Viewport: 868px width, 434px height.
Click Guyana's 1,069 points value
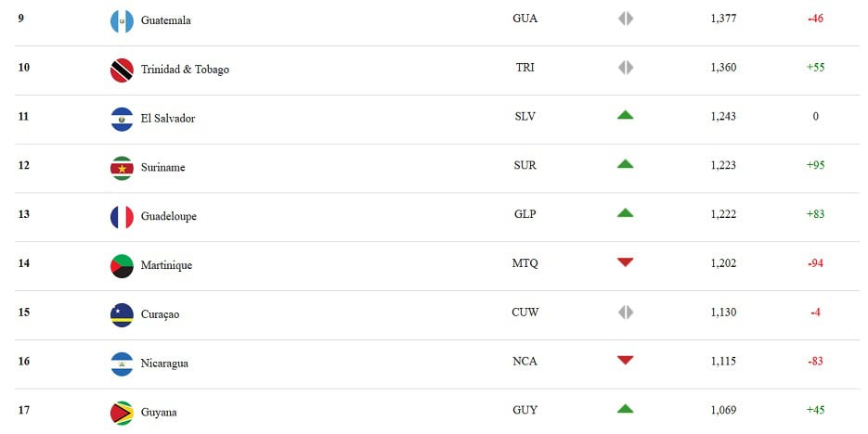[x=723, y=410]
